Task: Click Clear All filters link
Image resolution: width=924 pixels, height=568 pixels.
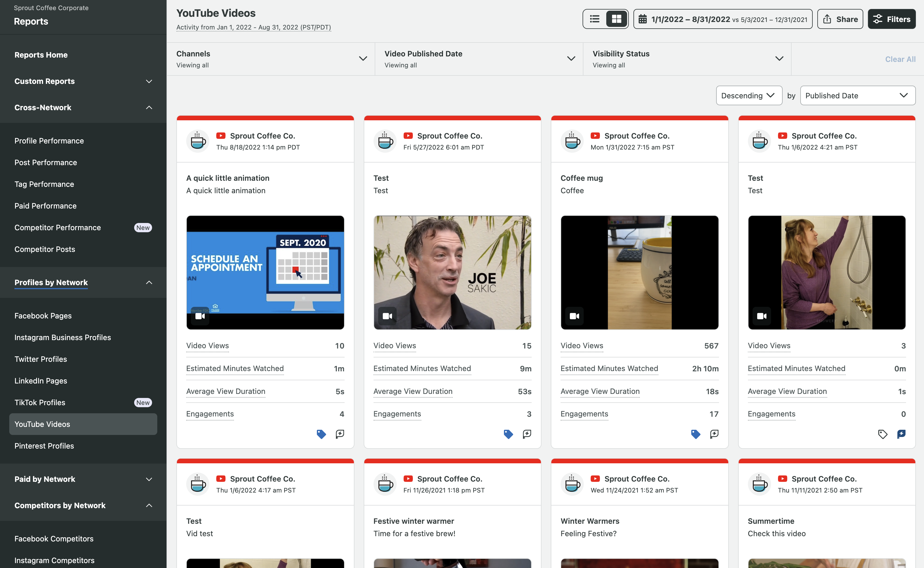Action: tap(900, 59)
